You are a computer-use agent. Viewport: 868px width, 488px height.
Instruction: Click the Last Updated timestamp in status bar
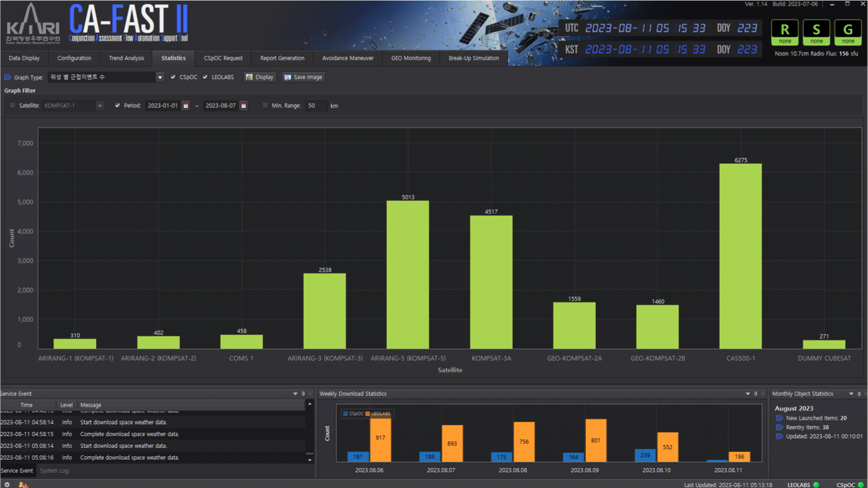point(728,485)
